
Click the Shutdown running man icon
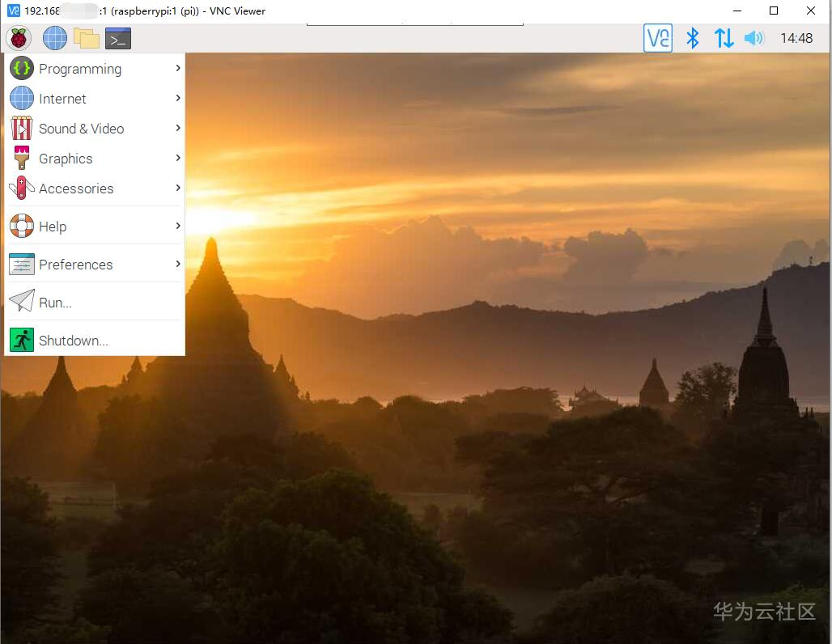click(x=22, y=340)
